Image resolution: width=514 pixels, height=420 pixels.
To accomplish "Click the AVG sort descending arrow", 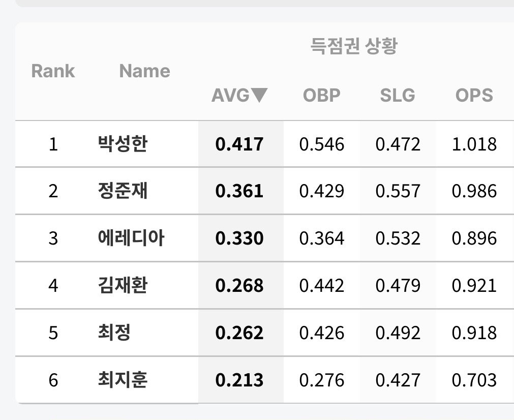I will tap(259, 95).
